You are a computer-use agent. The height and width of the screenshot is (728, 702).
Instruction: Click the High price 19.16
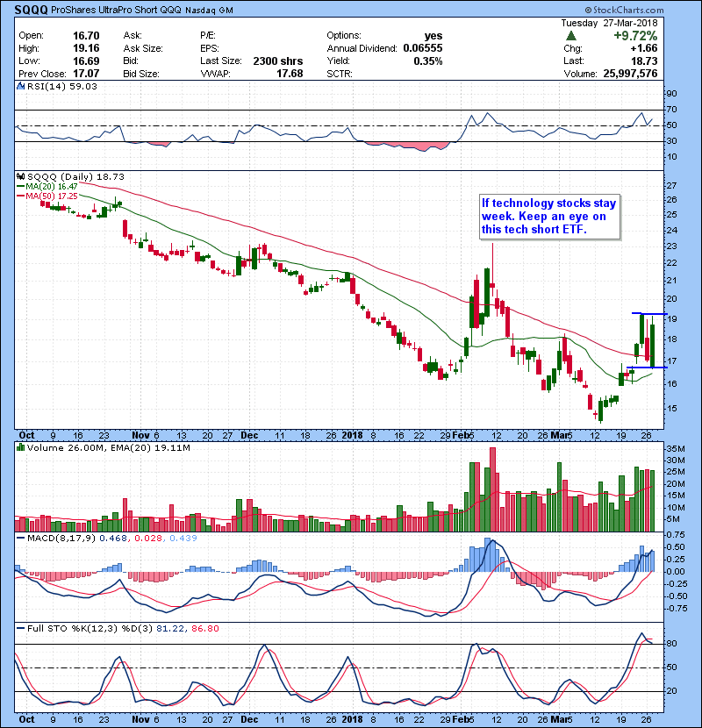coord(86,48)
